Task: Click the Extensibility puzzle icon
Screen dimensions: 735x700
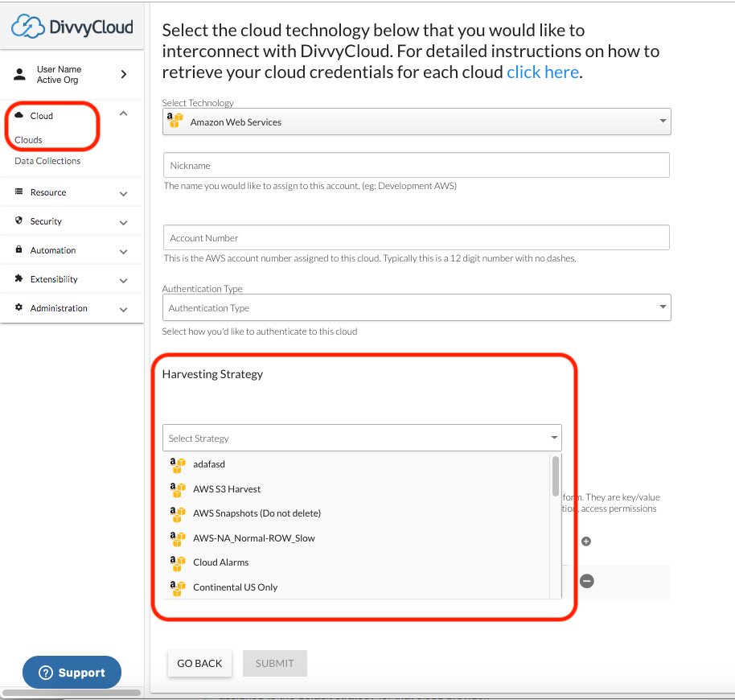Action: point(18,278)
